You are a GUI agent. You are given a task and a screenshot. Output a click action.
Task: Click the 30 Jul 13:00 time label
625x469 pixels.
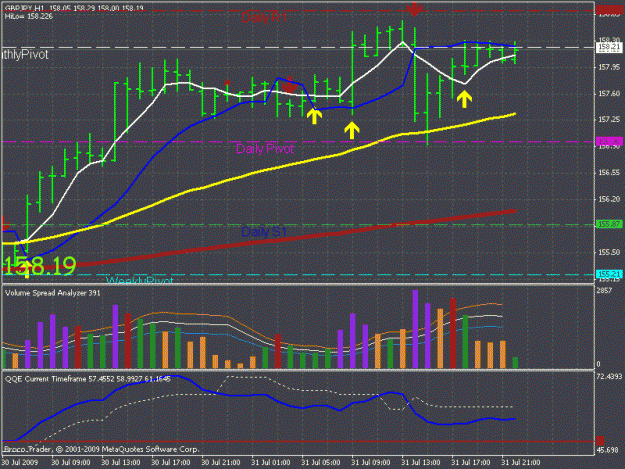120,462
